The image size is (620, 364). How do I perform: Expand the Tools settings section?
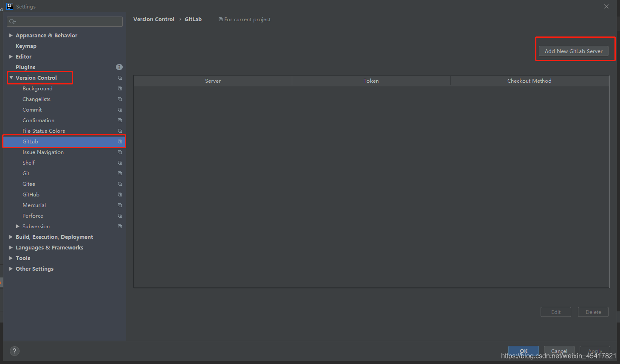pos(11,258)
